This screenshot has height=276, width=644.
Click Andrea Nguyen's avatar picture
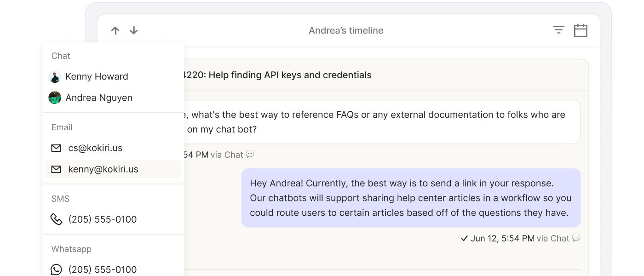click(55, 98)
